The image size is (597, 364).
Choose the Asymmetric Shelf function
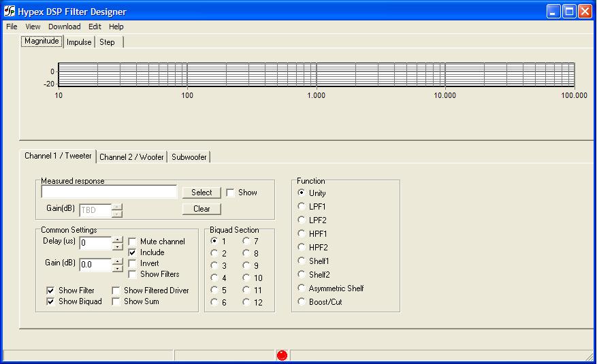pos(301,288)
